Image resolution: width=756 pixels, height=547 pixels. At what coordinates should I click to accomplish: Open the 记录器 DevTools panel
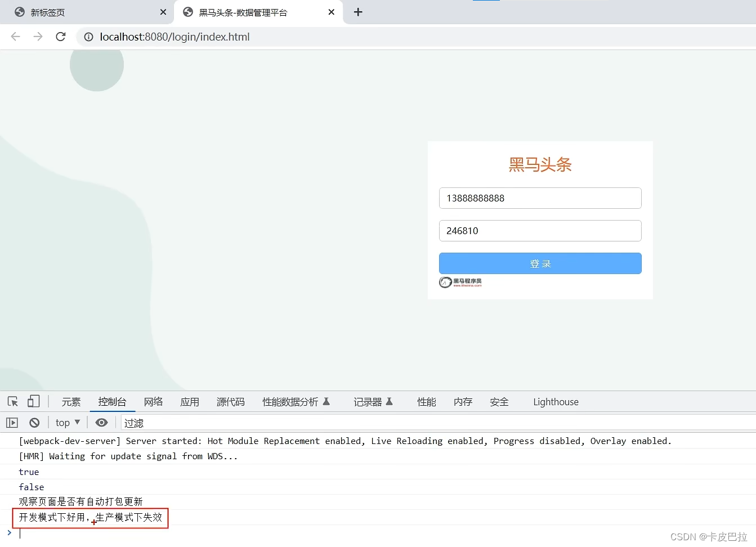point(373,402)
